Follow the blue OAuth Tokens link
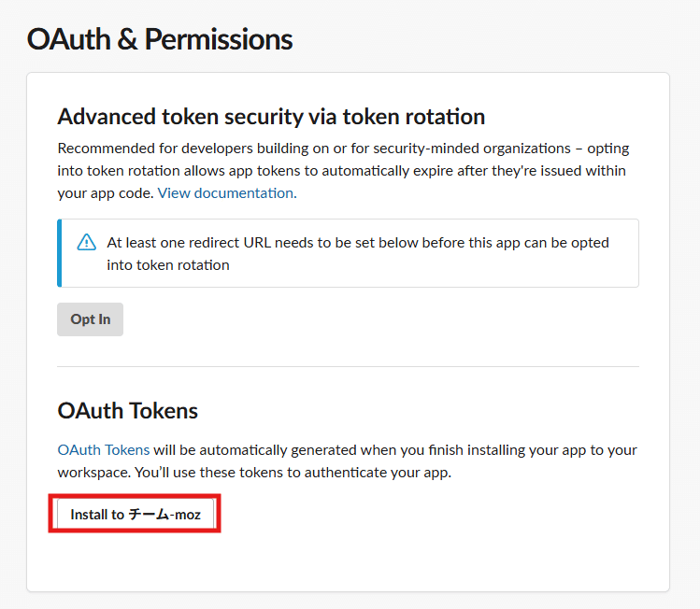This screenshot has height=609, width=700. click(104, 449)
